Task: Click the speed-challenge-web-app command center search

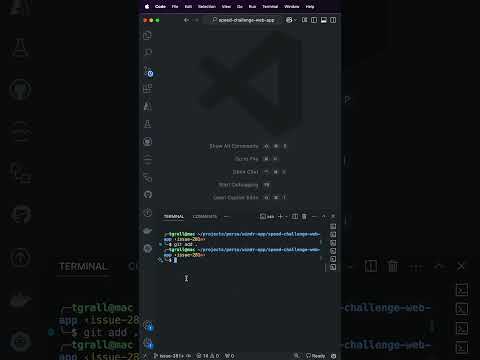Action: coord(244,20)
